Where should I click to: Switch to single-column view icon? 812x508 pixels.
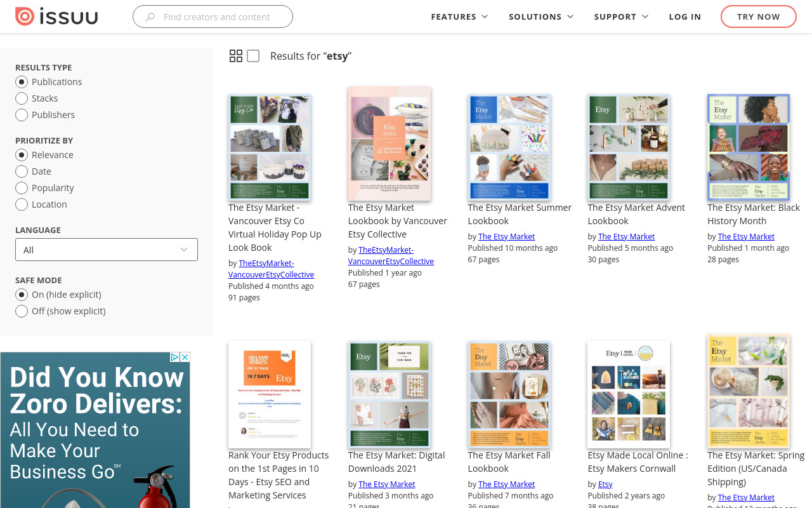tap(253, 56)
